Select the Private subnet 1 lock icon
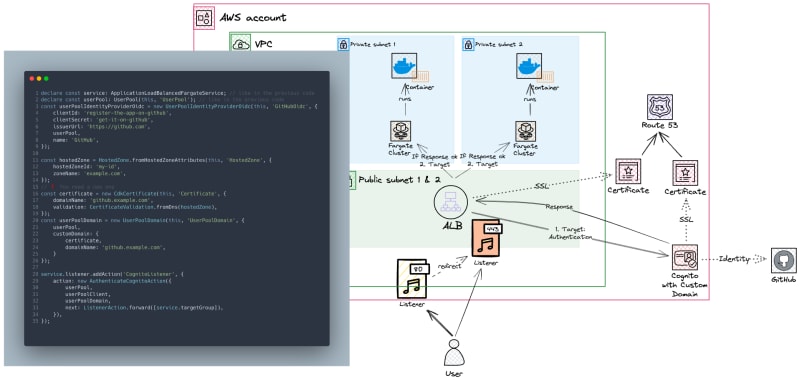The height and width of the screenshot is (382, 800). (x=343, y=44)
